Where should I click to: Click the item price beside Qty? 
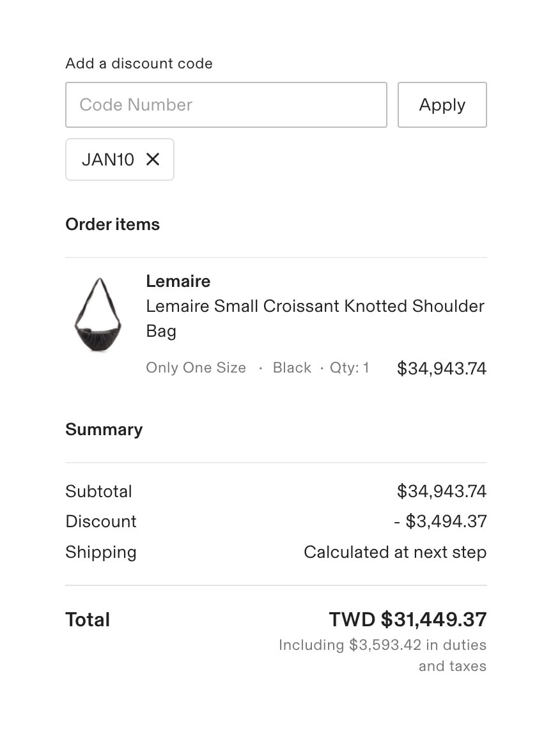tap(441, 369)
